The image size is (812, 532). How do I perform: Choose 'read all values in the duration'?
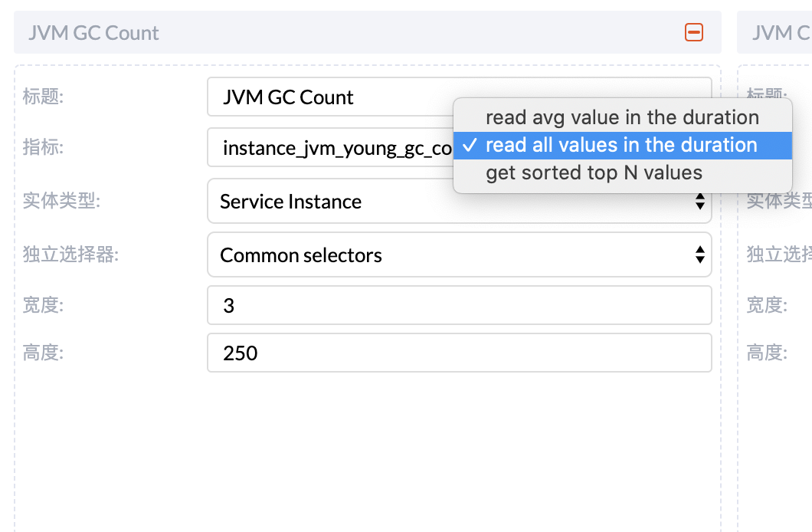[623, 145]
